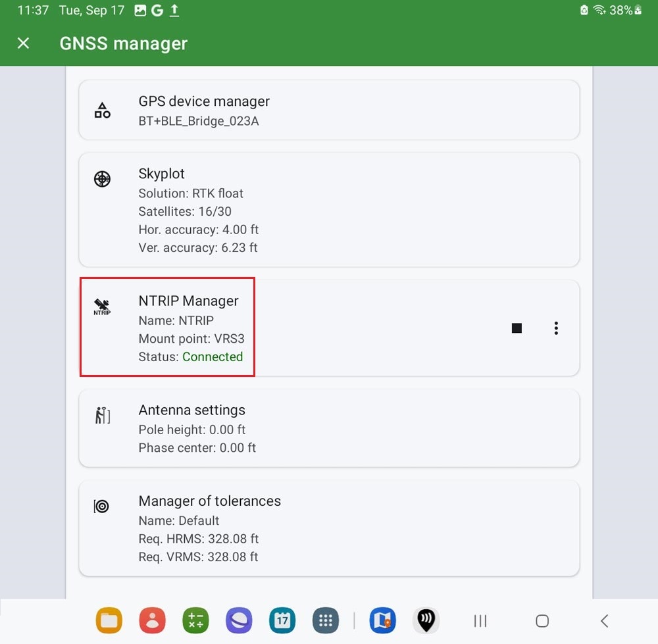Screen dimensions: 658x644
Task: Open the NTRIP Manager three-dot menu
Action: (x=556, y=328)
